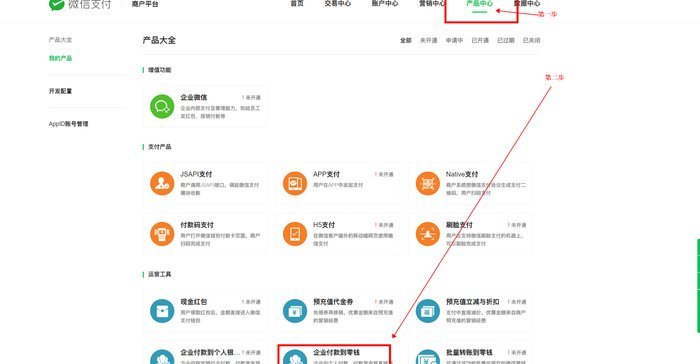Image resolution: width=700 pixels, height=364 pixels.
Task: Select 我的产品 in the sidebar
Action: [x=60, y=58]
